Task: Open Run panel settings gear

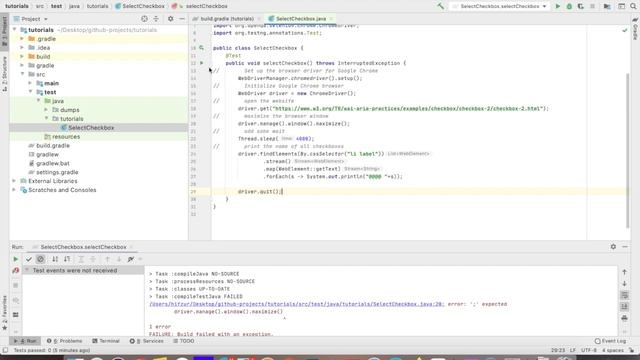Action: (613, 247)
